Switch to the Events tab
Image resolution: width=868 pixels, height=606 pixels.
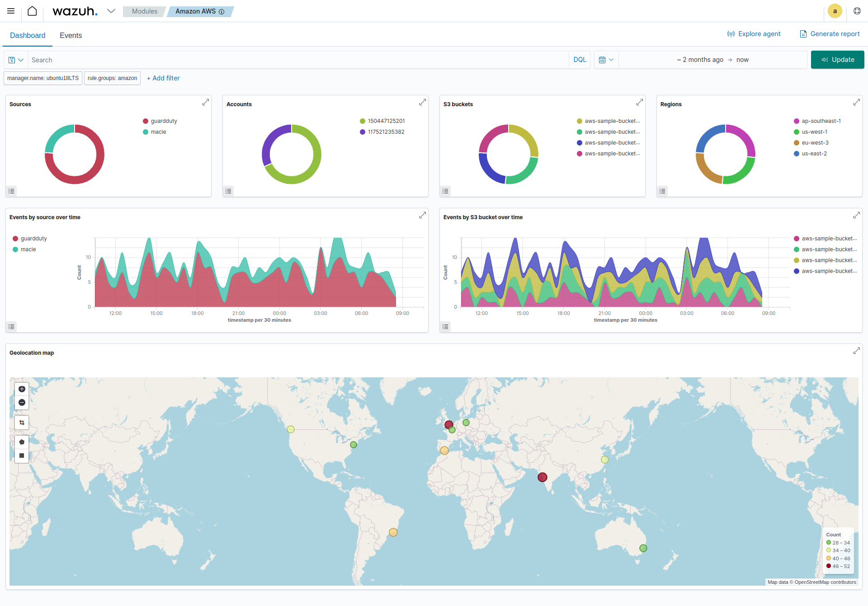click(x=71, y=35)
